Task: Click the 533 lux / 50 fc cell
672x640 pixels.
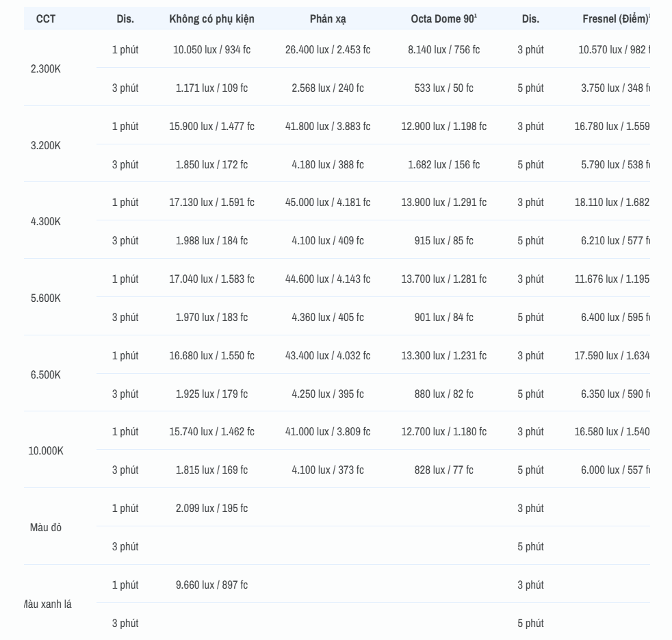Action: 443,88
